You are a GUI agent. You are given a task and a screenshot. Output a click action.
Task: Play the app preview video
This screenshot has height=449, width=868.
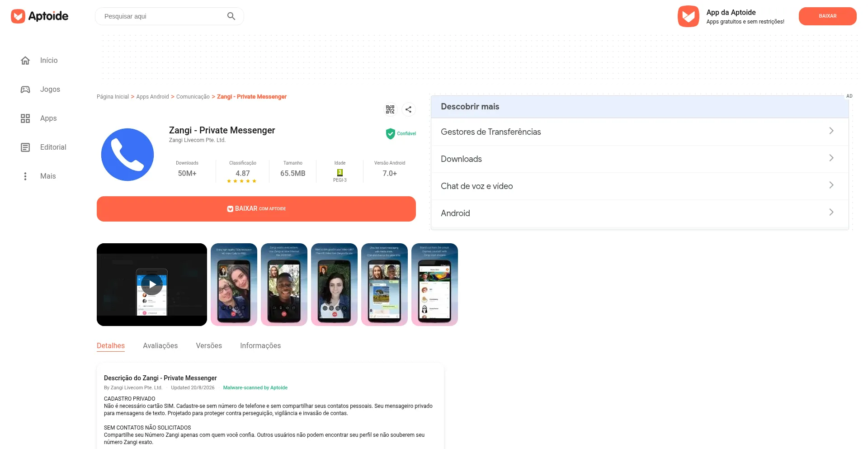tap(152, 285)
